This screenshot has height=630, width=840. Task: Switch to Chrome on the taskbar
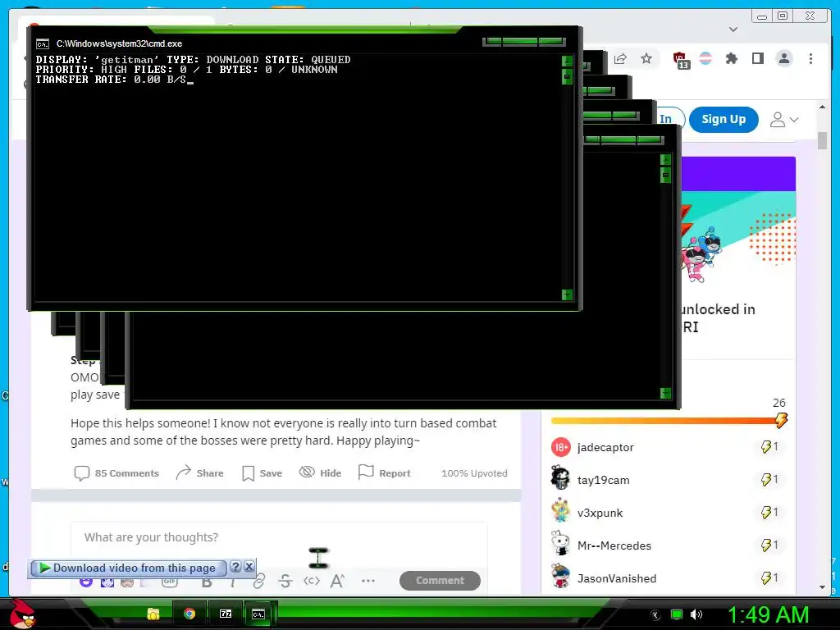tap(189, 614)
